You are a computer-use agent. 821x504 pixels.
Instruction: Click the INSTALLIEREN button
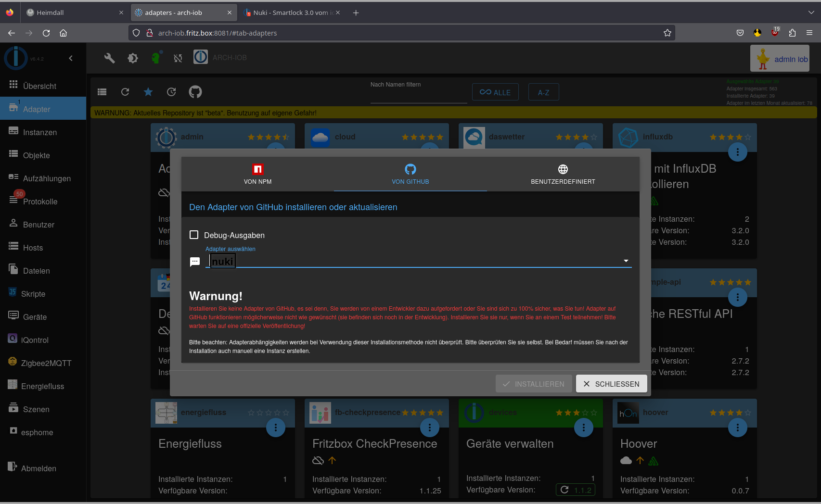(x=534, y=384)
